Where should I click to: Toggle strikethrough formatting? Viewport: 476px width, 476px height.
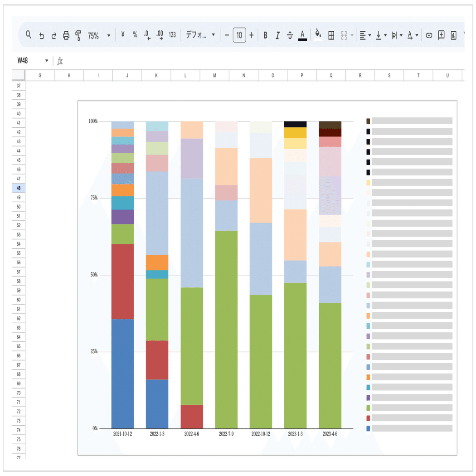click(290, 35)
